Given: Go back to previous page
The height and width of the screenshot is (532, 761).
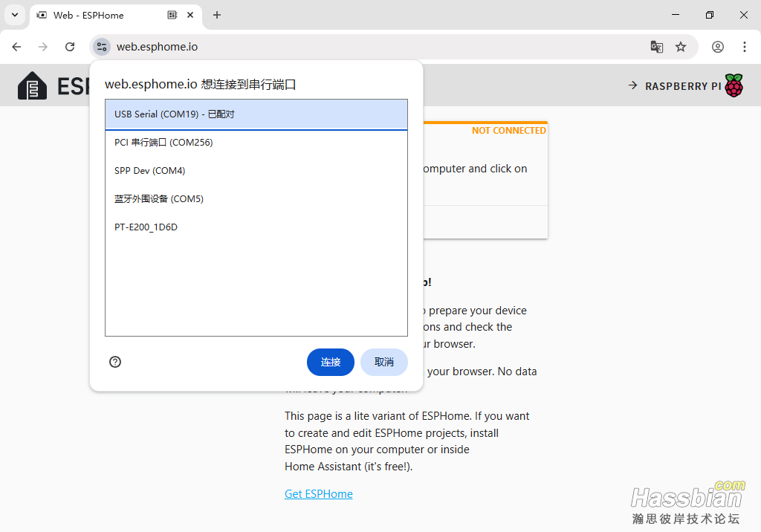Looking at the screenshot, I should [x=16, y=47].
